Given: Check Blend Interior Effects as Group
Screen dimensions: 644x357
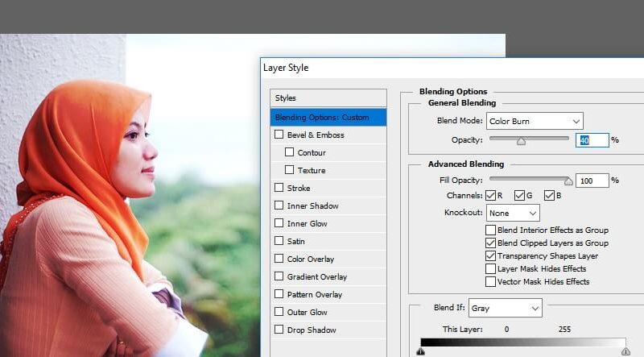Looking at the screenshot, I should [x=490, y=230].
